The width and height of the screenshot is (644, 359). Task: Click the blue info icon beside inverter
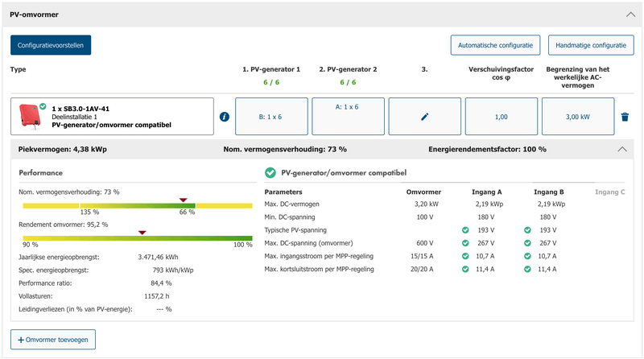225,117
